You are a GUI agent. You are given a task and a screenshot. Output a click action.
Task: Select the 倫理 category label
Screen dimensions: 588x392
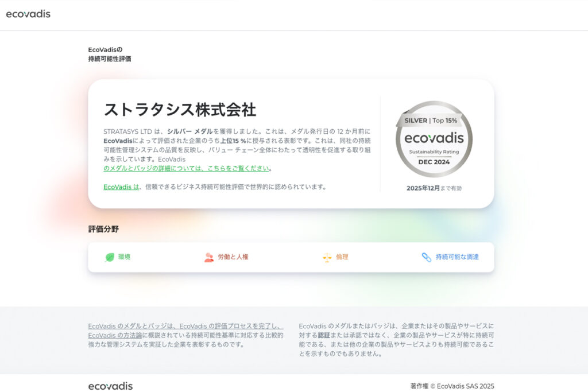tap(342, 257)
